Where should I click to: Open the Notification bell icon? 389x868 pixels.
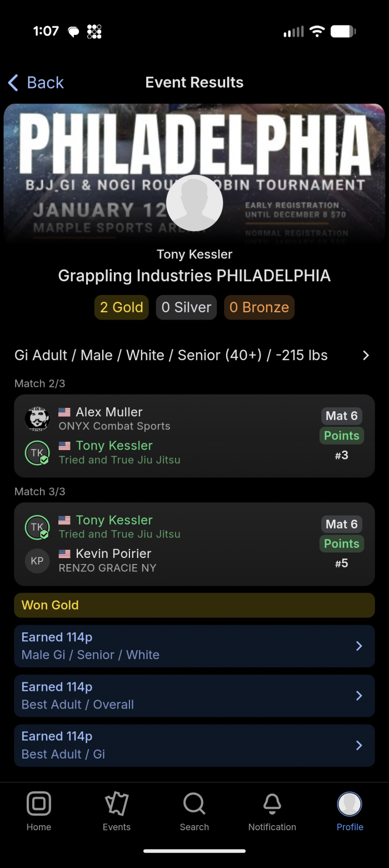(272, 804)
